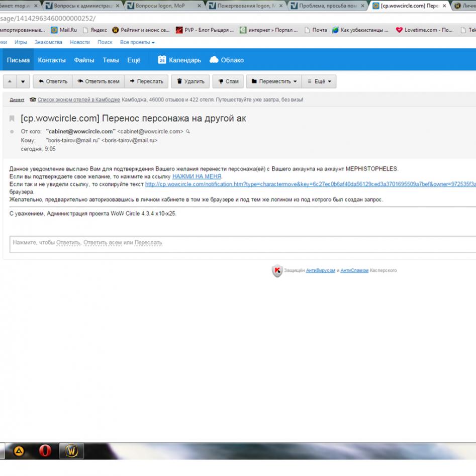Follow the НАЖМИ НА МЕНЯ link
The width and height of the screenshot is (476, 476).
point(197,176)
